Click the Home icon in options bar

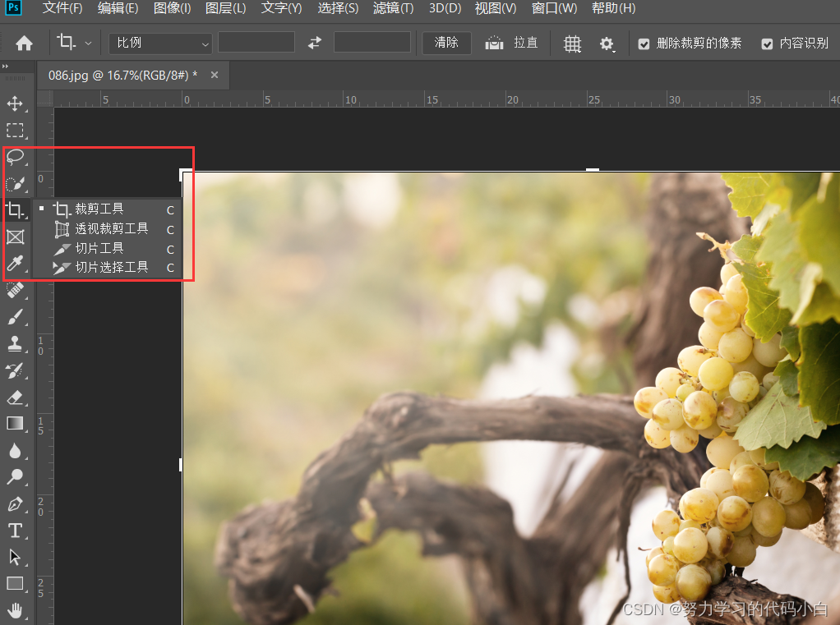24,43
